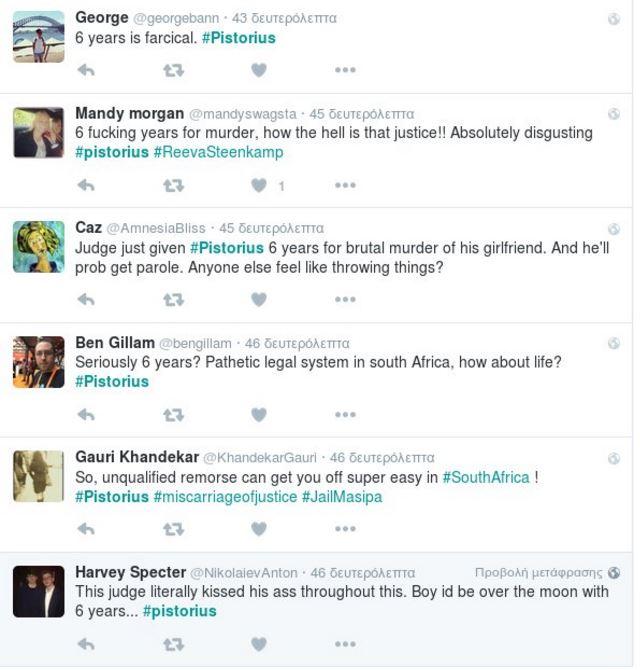Viewport: 640px width, 670px height.
Task: Reply to Caz's tweet
Action: point(86,299)
